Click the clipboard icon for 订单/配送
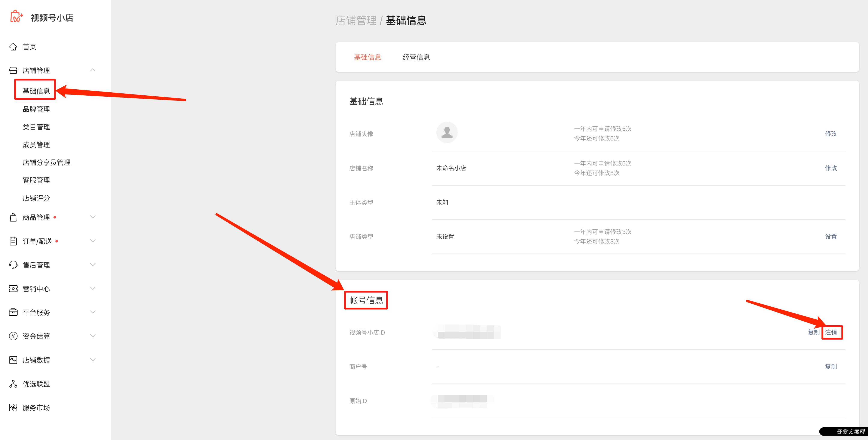 (13, 241)
